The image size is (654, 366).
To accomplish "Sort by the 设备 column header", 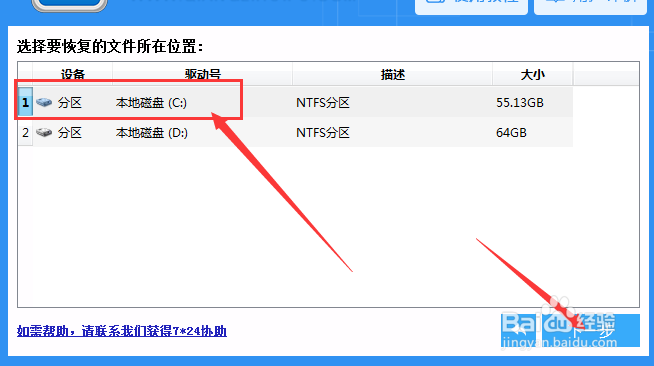I will coord(73,75).
